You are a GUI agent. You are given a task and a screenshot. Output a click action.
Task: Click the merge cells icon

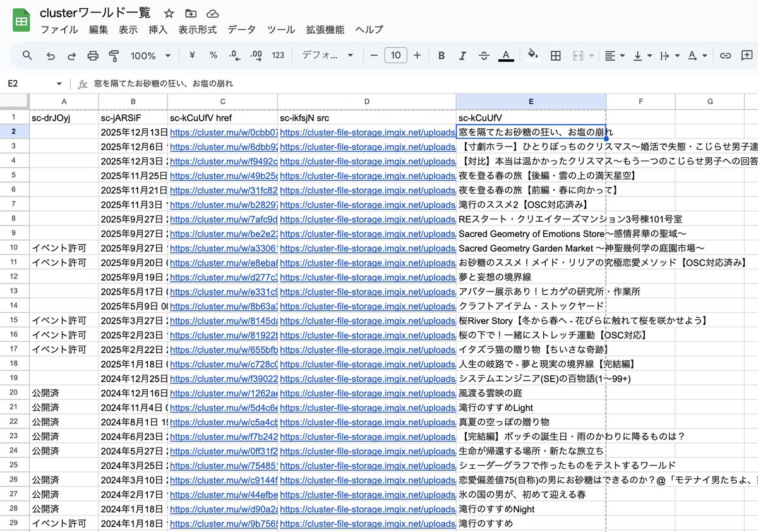pos(577,56)
